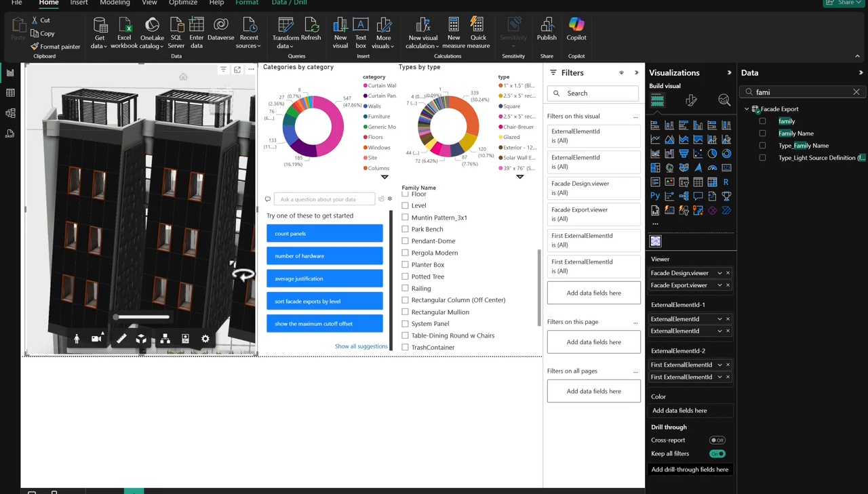Select the Slicer visualization icon
Viewport: 868px width, 494px height.
684,182
